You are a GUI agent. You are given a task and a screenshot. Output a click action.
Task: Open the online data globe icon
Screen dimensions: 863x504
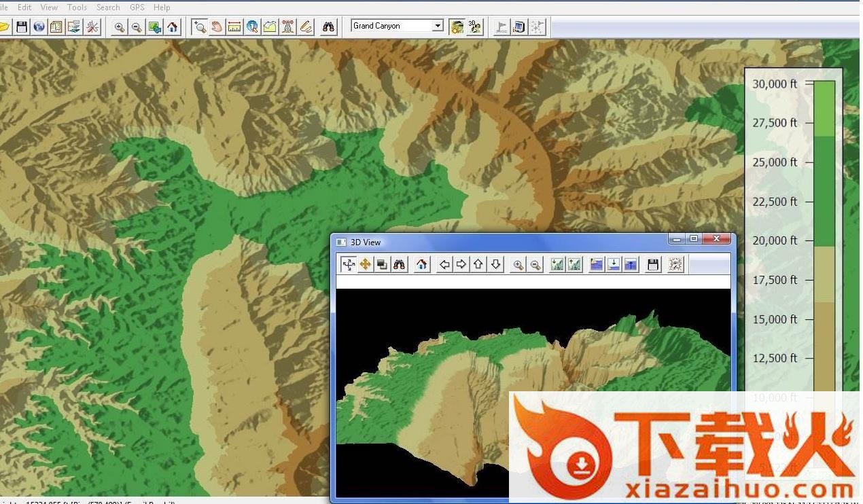coord(39,26)
